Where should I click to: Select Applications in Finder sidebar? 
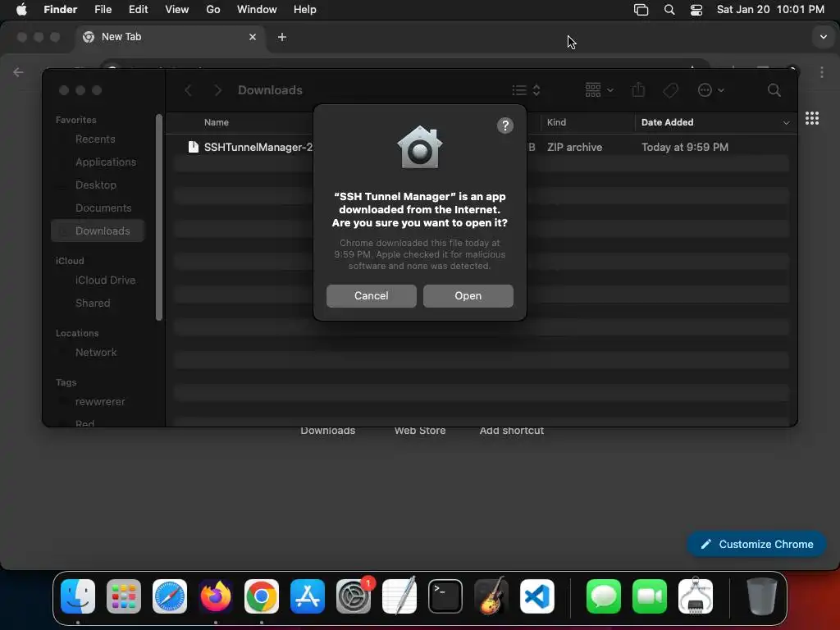tap(106, 162)
